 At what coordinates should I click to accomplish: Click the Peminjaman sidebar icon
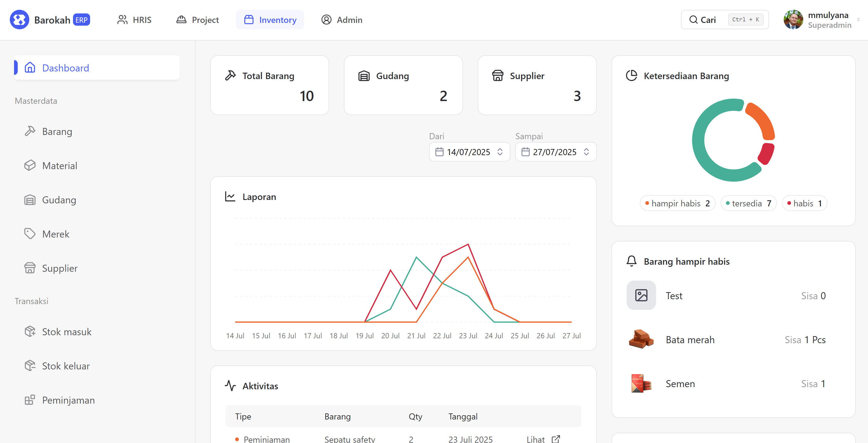(x=30, y=400)
